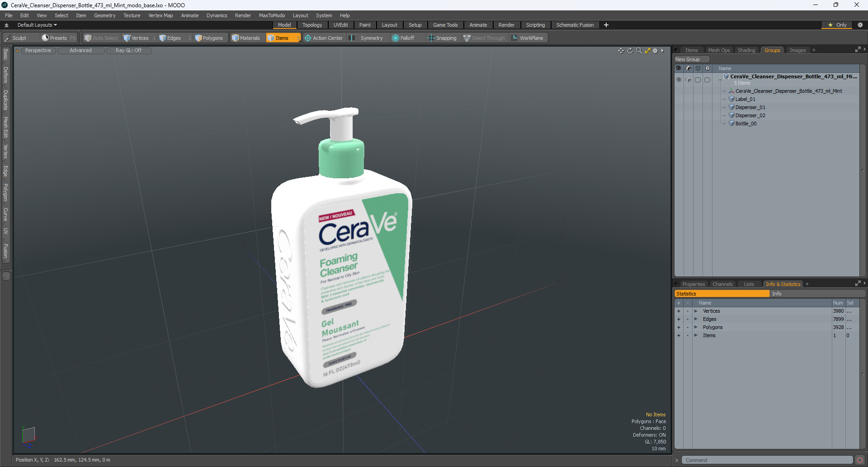
Task: Check the first square box of CeraVe group
Action: (698, 80)
